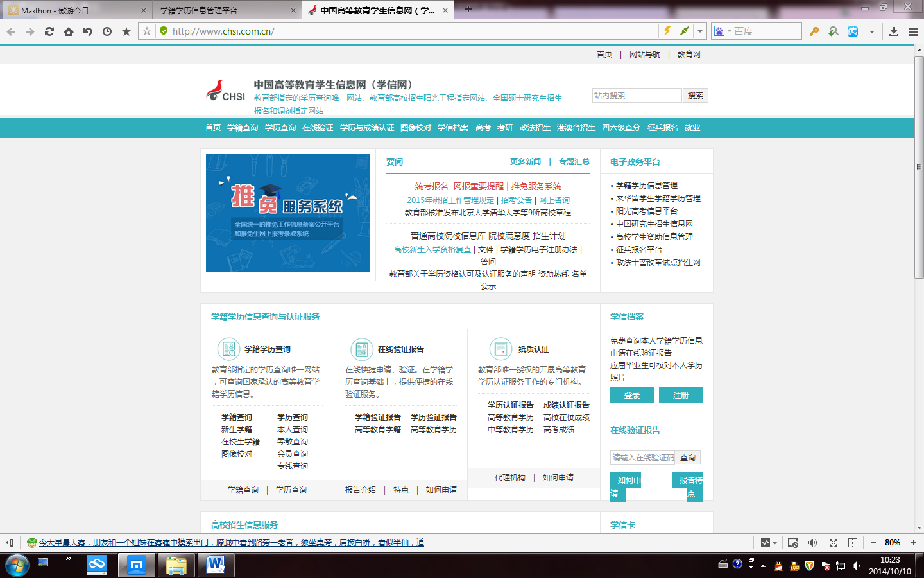Bookmark this page with address bar star
Viewport: 924px width, 578px height.
coord(147,31)
